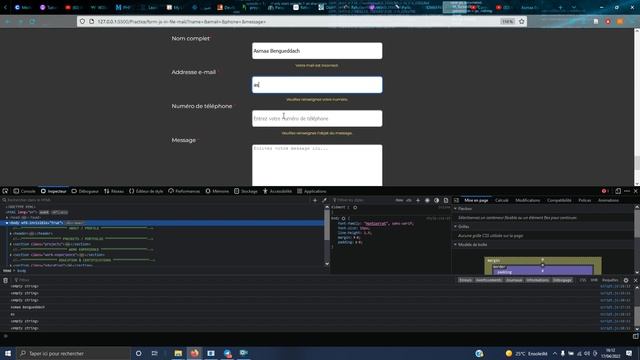Viewport: 640px width, 360px height.
Task: Open File Explorer from the taskbar
Action: tap(178, 353)
